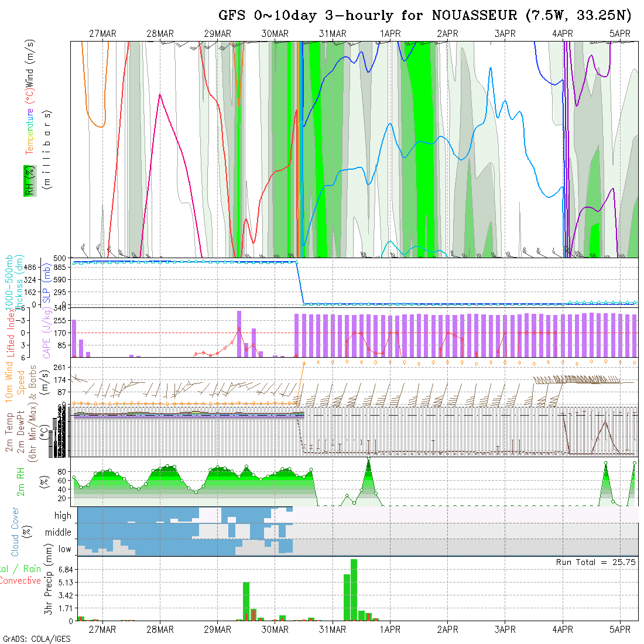Click the 'CAPE (J/kg)' axis label
Viewport: 644px width, 644px height.
coord(46,333)
